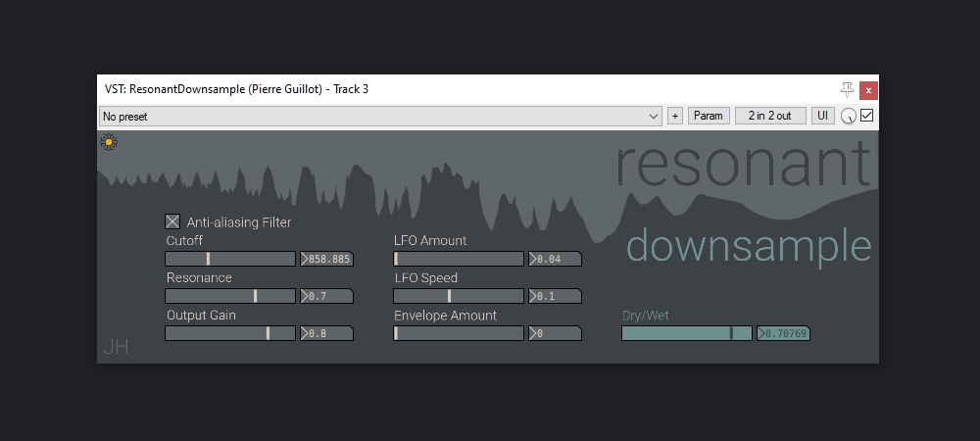Open the Param menu button
The image size is (980, 441).
pyautogui.click(x=709, y=117)
